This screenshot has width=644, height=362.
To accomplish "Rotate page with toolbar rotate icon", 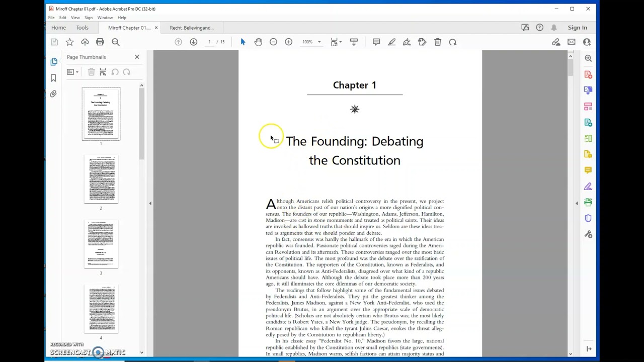I will point(453,42).
